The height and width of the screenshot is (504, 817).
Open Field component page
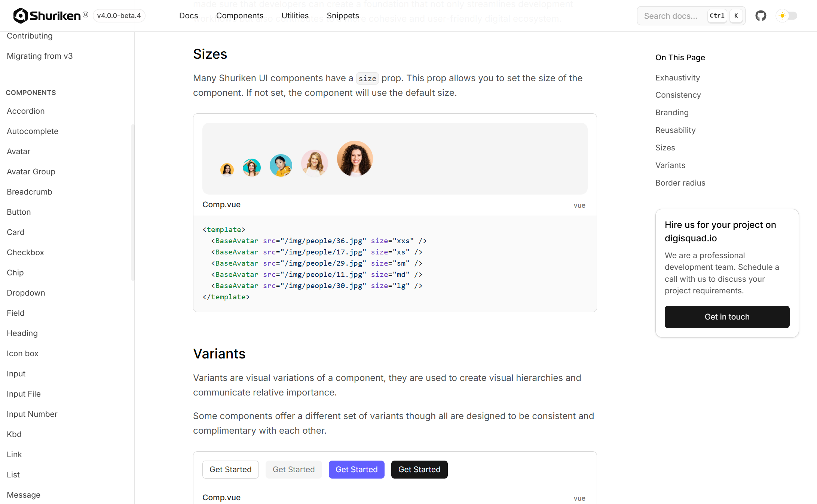coord(15,313)
